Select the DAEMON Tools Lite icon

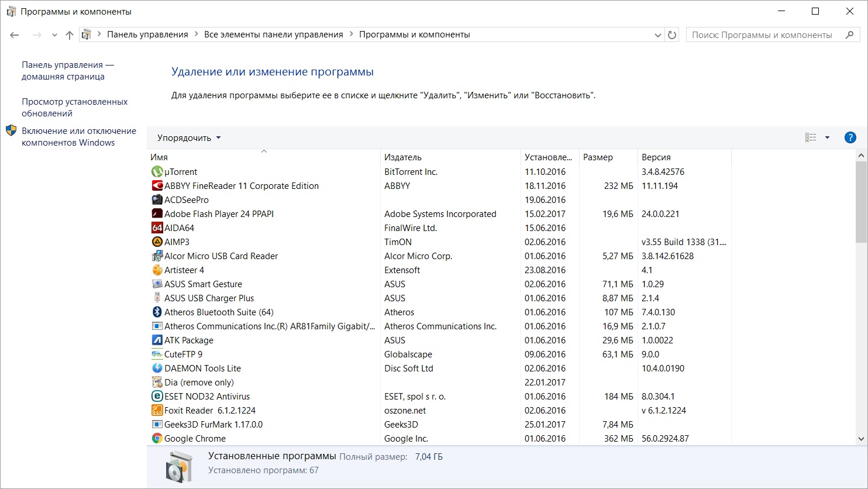pos(157,369)
